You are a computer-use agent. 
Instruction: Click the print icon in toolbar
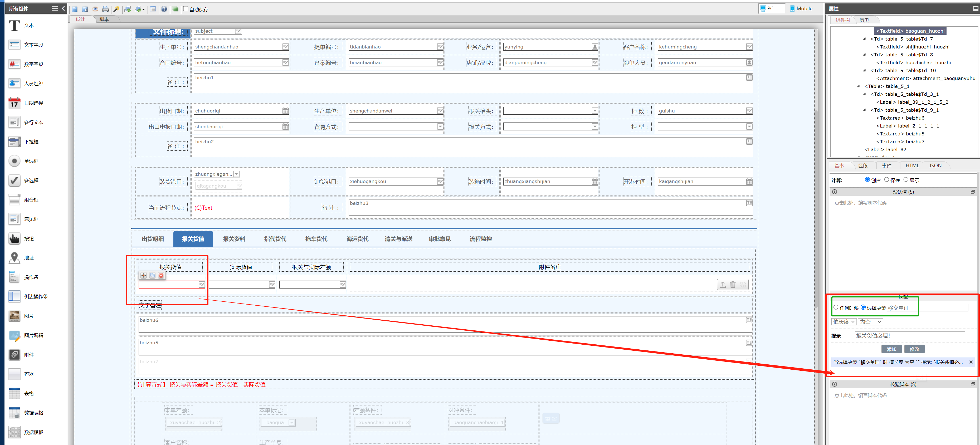tap(105, 9)
